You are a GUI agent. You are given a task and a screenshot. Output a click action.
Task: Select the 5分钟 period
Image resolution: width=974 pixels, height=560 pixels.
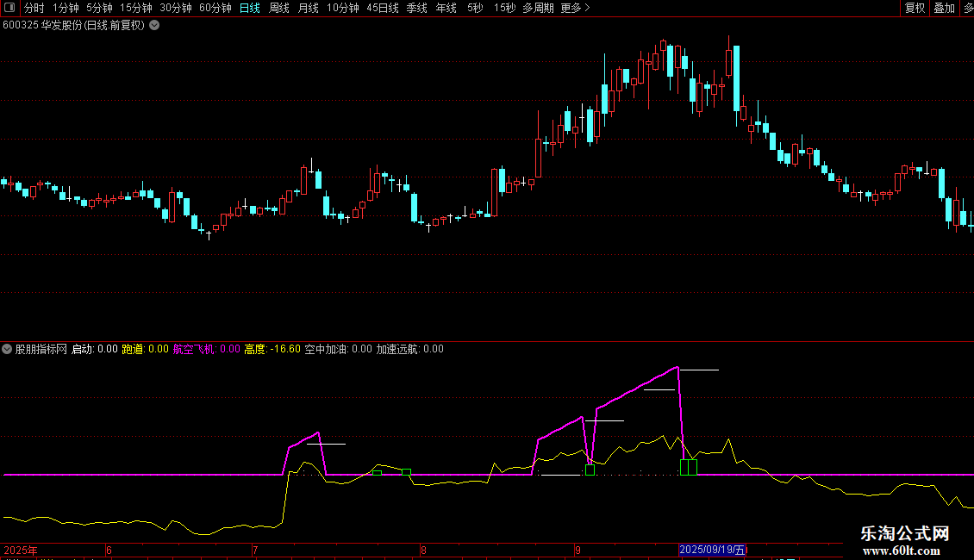[x=99, y=8]
